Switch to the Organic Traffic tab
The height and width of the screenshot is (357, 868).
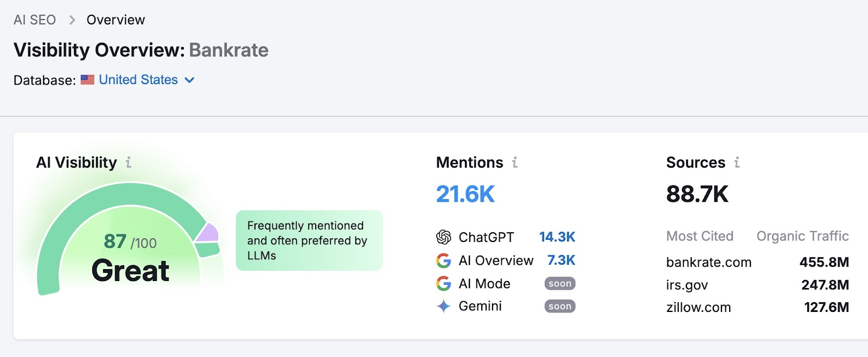point(802,236)
